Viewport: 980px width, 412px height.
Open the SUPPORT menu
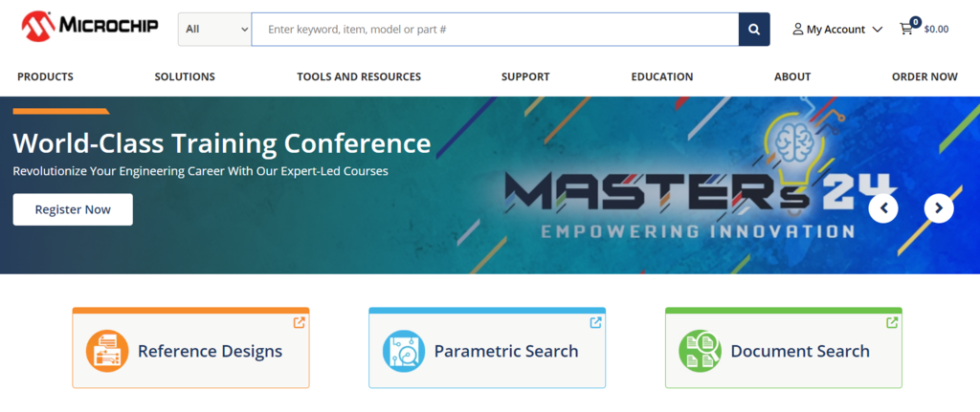pos(525,76)
